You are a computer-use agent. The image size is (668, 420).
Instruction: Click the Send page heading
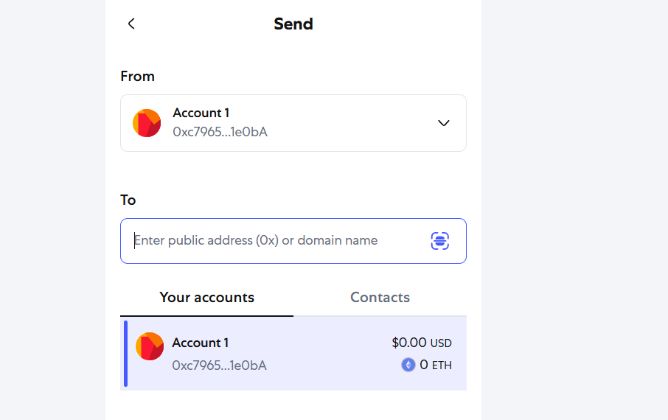pyautogui.click(x=293, y=24)
